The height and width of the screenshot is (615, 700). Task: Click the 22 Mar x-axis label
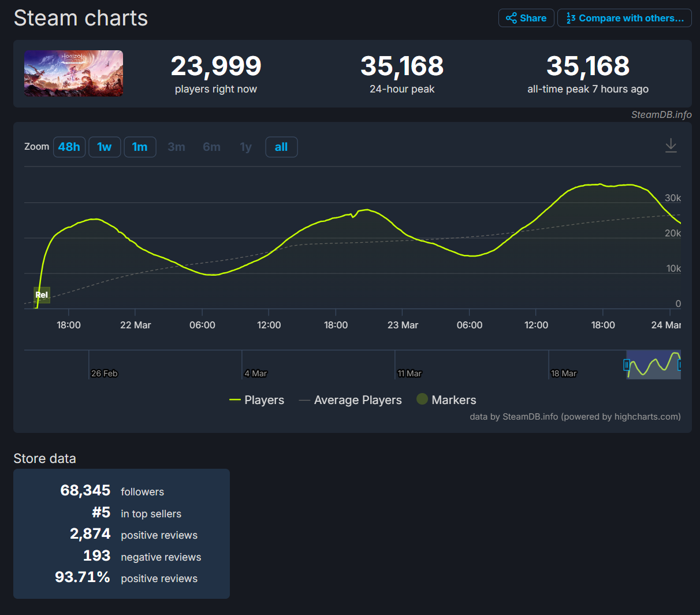(x=136, y=325)
